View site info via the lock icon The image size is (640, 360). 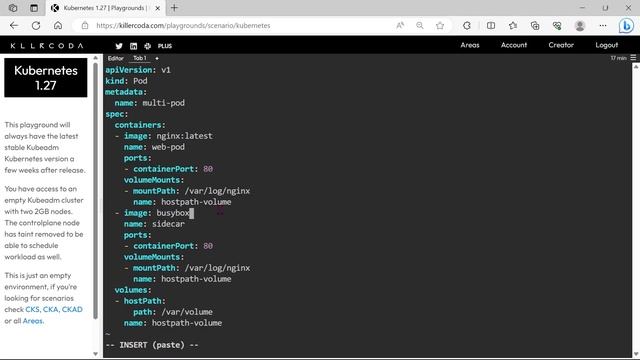(85, 25)
